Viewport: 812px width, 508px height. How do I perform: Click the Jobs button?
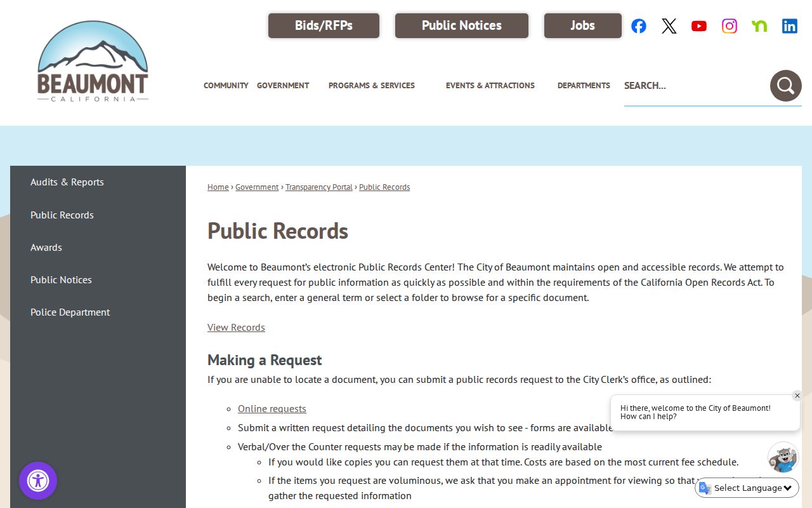click(583, 25)
